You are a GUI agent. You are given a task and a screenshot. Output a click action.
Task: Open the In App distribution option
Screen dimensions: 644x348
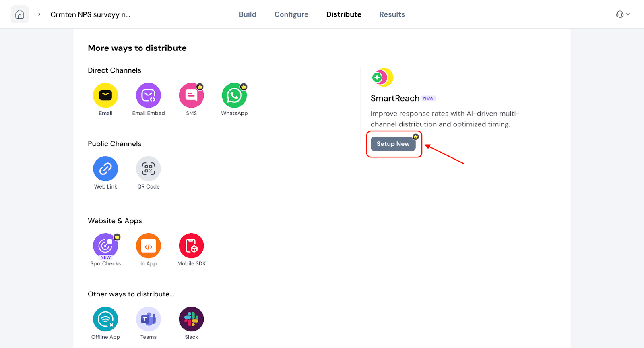149,246
